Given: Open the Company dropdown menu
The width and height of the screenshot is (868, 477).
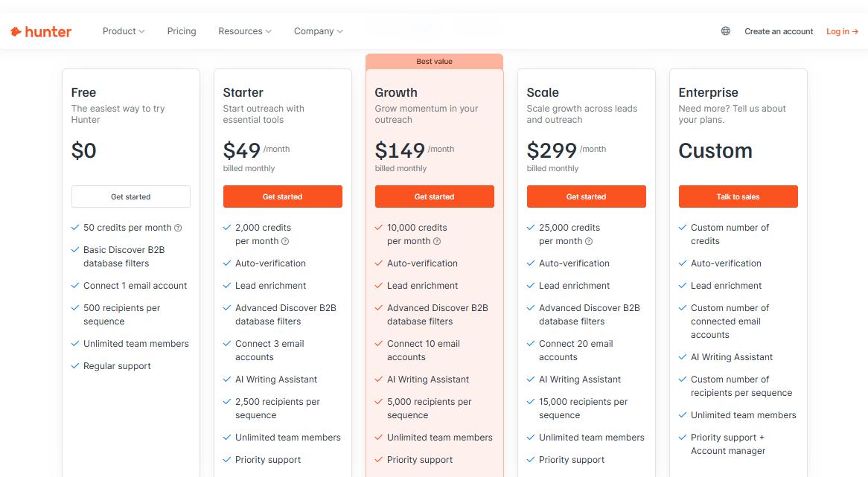Looking at the screenshot, I should 318,31.
